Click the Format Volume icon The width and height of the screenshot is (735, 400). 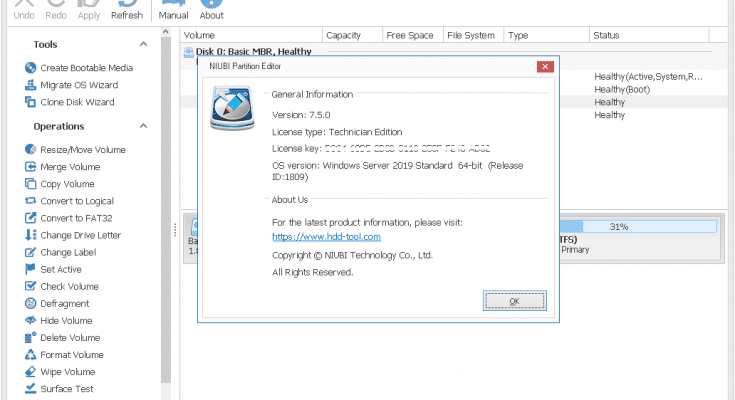(30, 355)
